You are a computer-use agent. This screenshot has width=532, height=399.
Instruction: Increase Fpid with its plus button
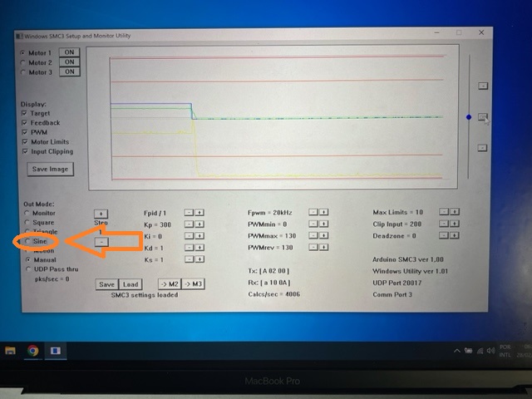(199, 213)
